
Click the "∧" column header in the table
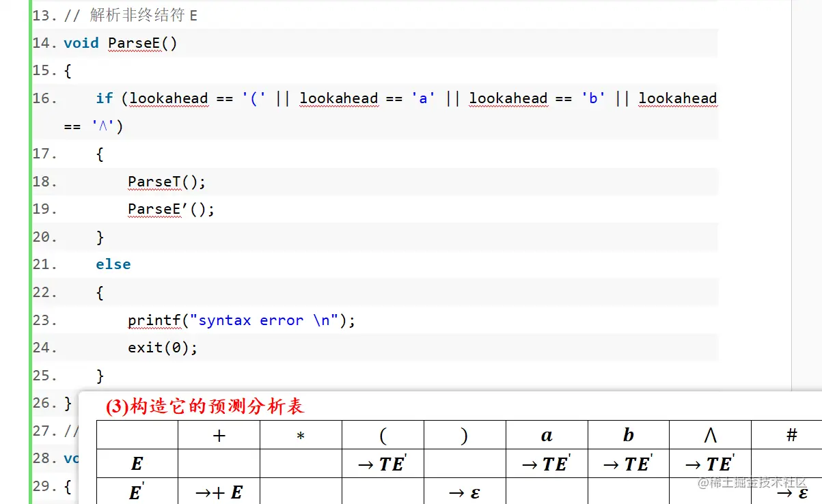click(x=711, y=435)
